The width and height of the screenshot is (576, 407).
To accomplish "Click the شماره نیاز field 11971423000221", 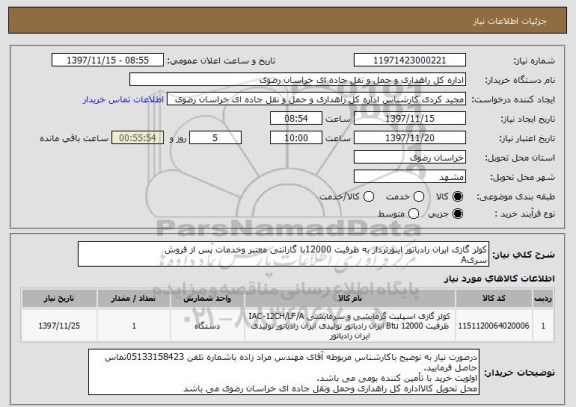I will (410, 60).
